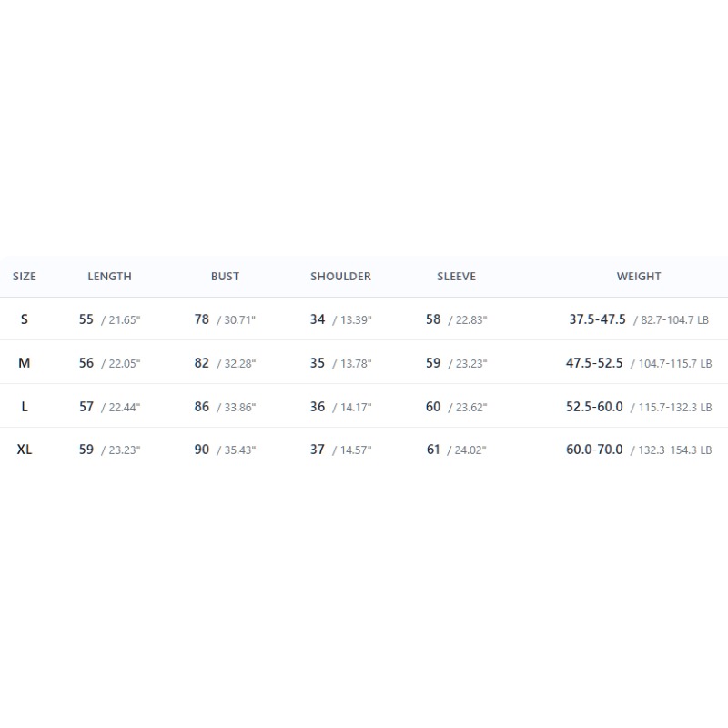The height and width of the screenshot is (728, 728).
Task: Click weight range 37.5-47.5
Action: coord(597,319)
